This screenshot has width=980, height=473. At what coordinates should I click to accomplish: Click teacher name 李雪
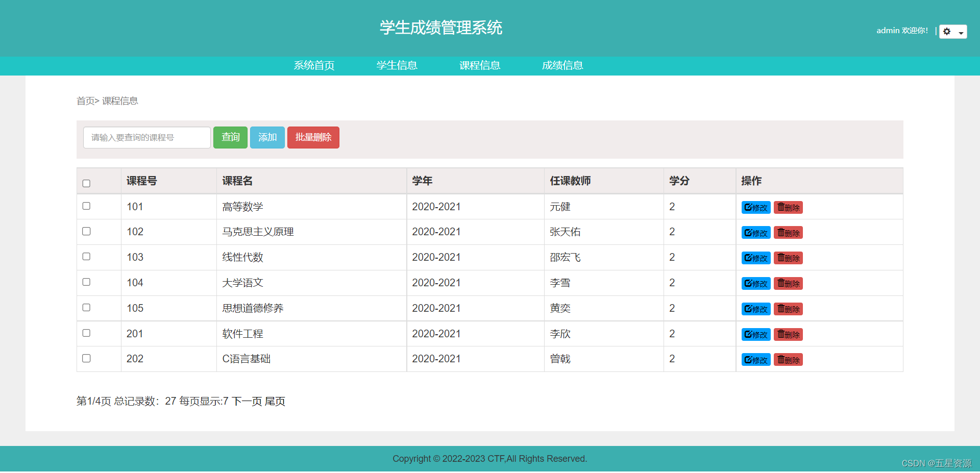pyautogui.click(x=560, y=283)
